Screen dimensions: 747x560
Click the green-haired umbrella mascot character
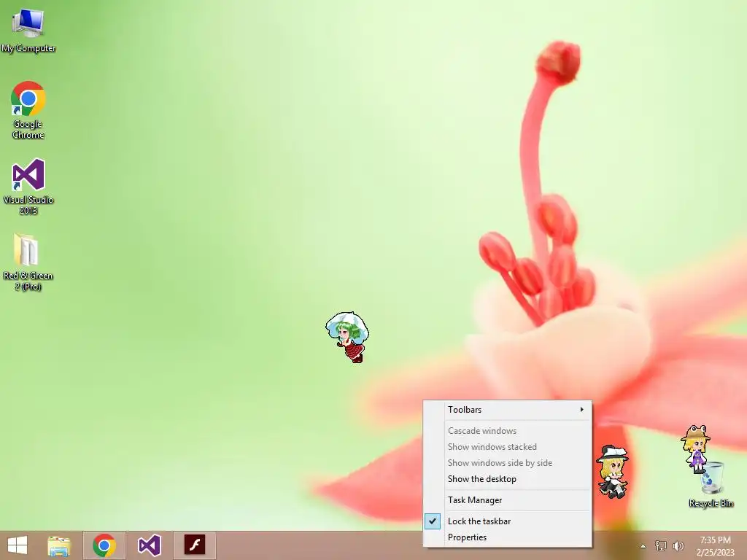tap(348, 337)
